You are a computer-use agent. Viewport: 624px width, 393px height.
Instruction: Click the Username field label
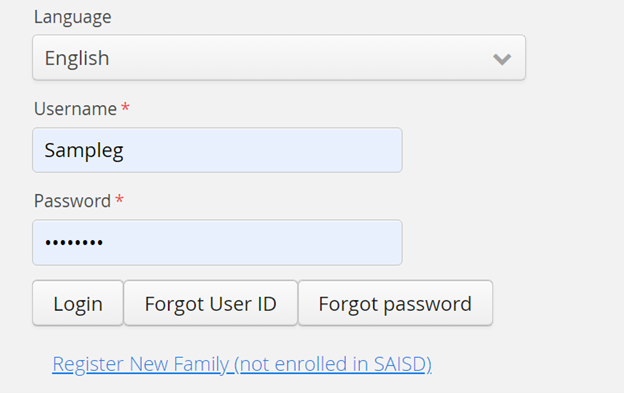click(75, 109)
